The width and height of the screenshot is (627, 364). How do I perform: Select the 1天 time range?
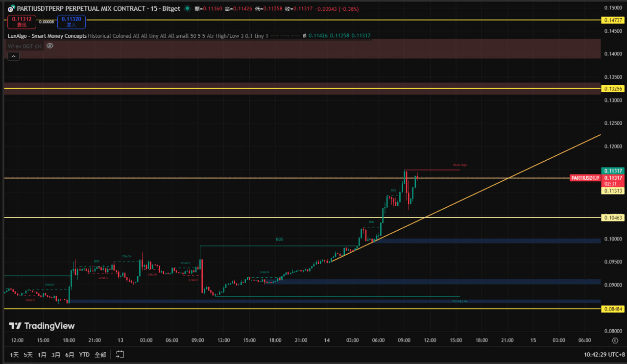tap(15, 354)
